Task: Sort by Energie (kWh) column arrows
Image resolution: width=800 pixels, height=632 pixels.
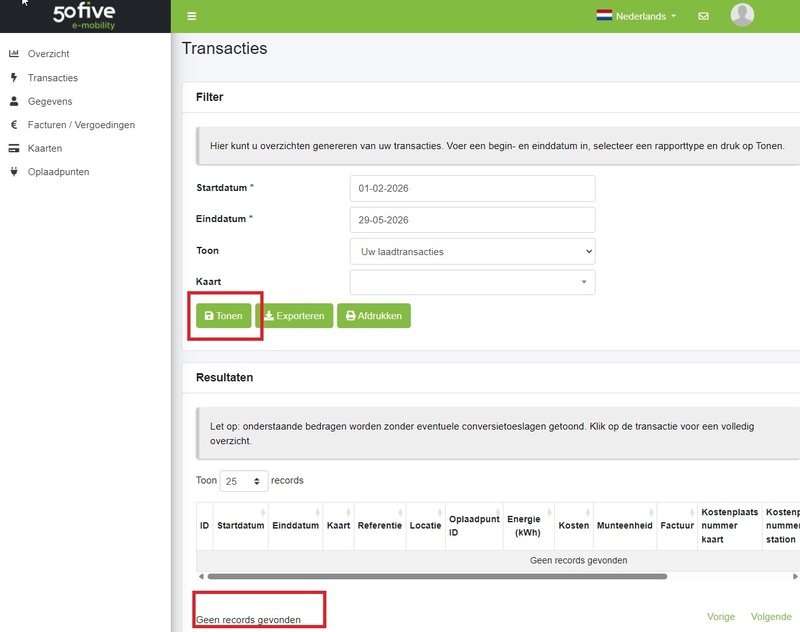Action: 549,512
